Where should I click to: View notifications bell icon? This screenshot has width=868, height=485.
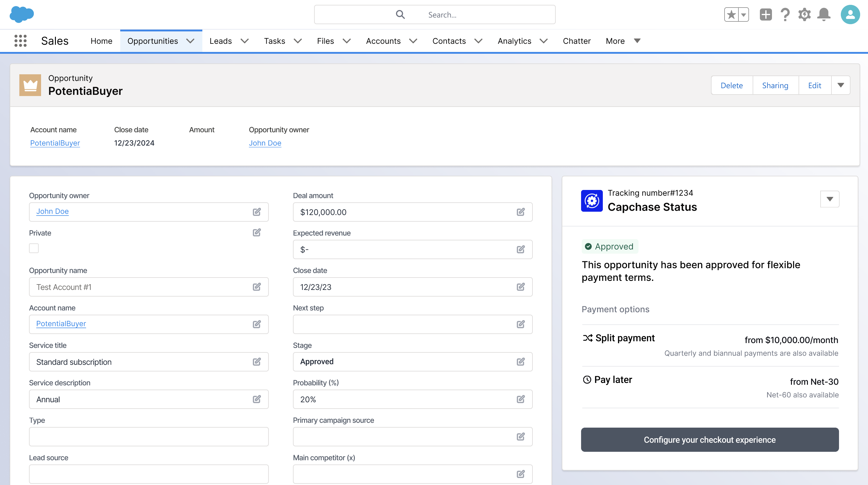(x=824, y=14)
